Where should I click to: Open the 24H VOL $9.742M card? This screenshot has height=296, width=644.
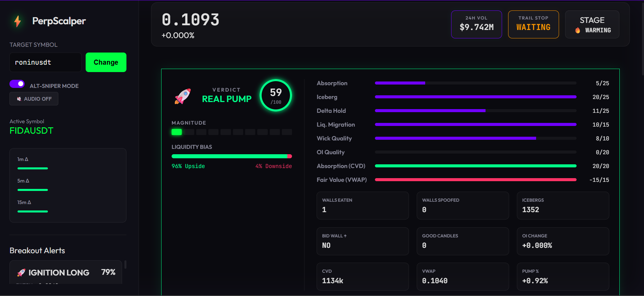click(x=476, y=25)
